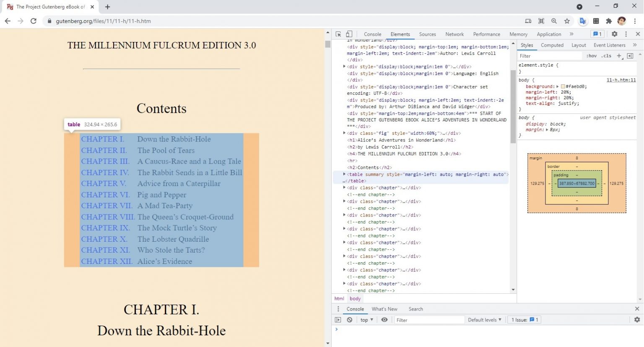Toggle the .cls element classes panel
Viewport: 644px width, 347px height.
[606, 56]
